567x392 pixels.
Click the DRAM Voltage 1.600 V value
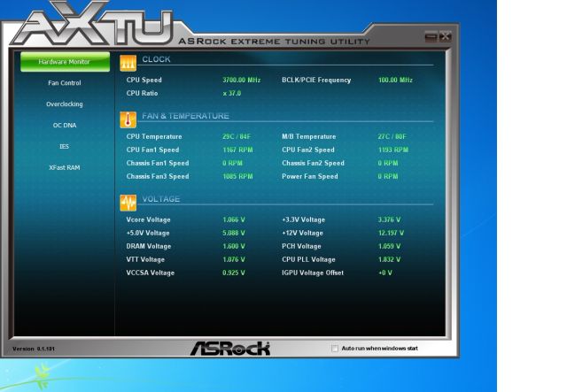(x=234, y=246)
